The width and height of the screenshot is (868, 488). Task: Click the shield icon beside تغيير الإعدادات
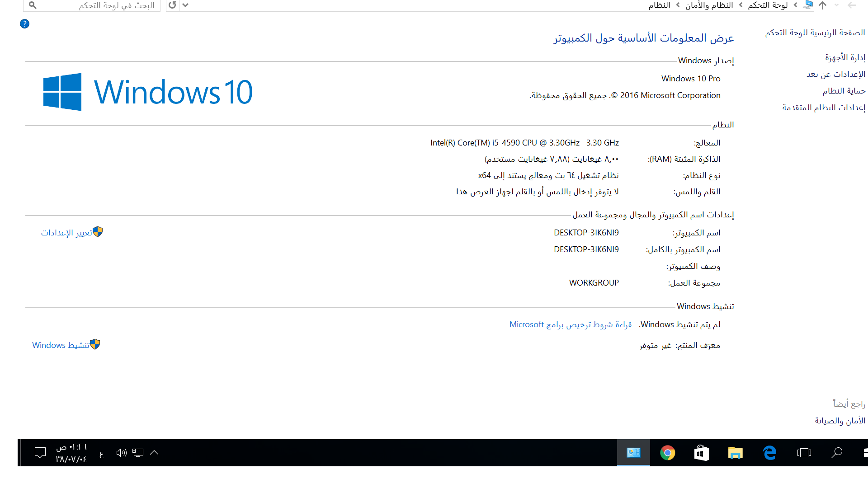coord(98,232)
